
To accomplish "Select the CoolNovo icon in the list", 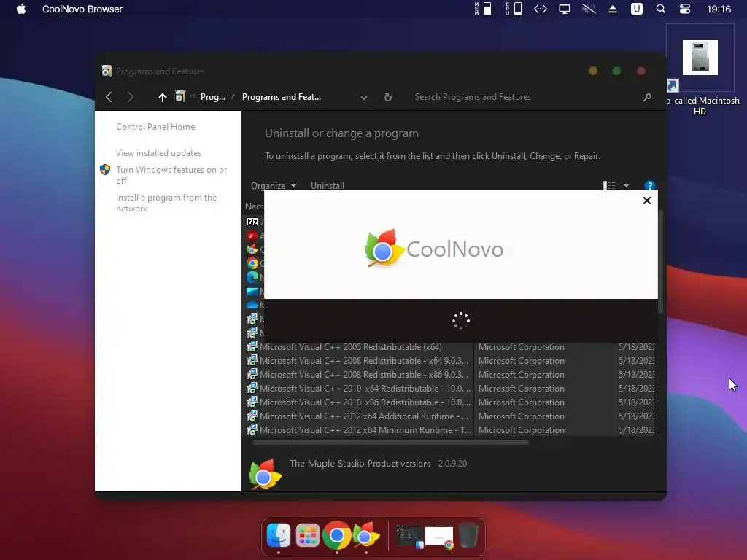I will (252, 249).
